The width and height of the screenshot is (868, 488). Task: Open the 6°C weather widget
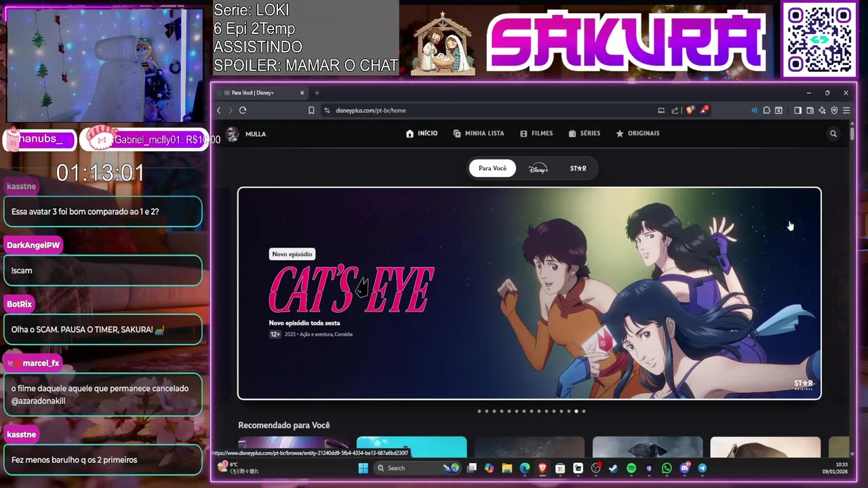click(237, 468)
